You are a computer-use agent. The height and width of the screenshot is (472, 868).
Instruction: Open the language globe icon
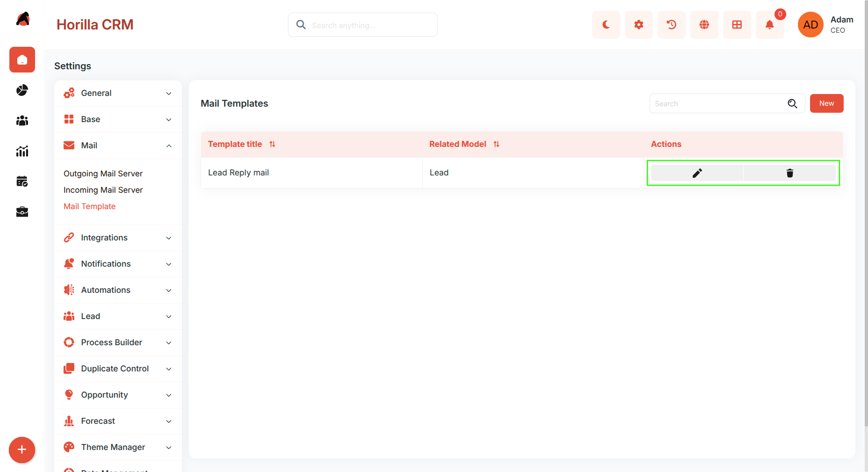coord(704,25)
